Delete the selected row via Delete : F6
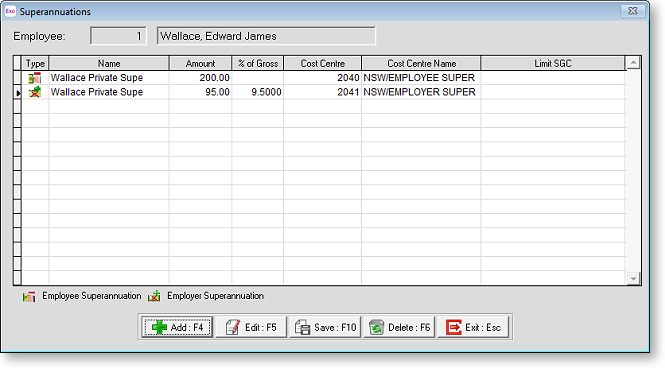 click(x=399, y=327)
